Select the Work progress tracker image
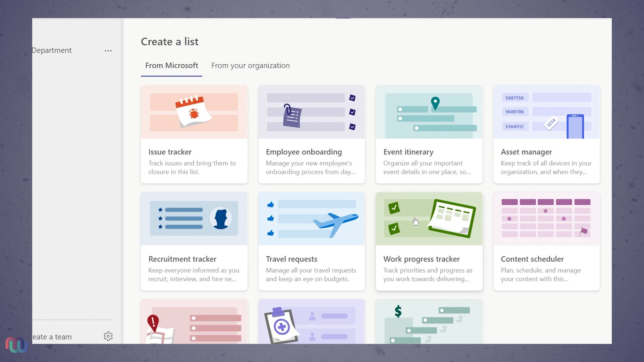This screenshot has height=362, width=644. coord(429,219)
